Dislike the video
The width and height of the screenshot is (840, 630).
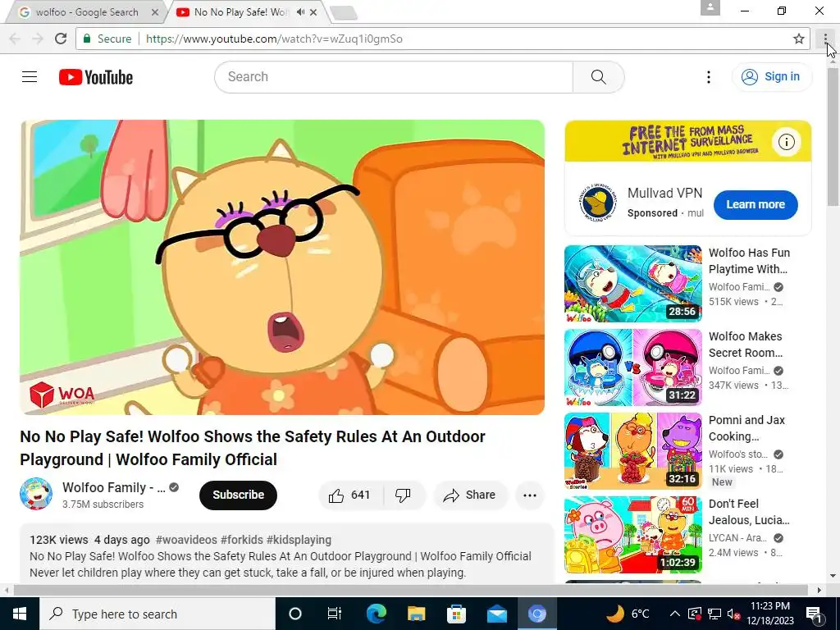404,495
